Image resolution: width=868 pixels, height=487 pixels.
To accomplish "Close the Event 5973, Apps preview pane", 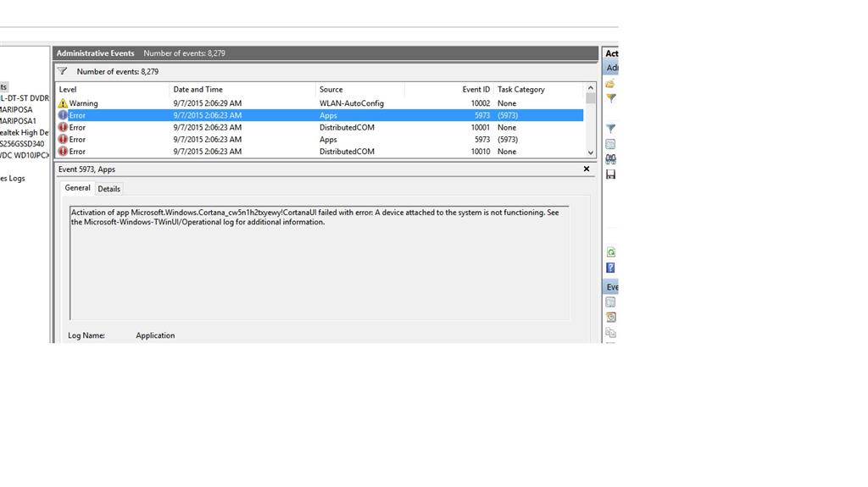I will pos(587,169).
